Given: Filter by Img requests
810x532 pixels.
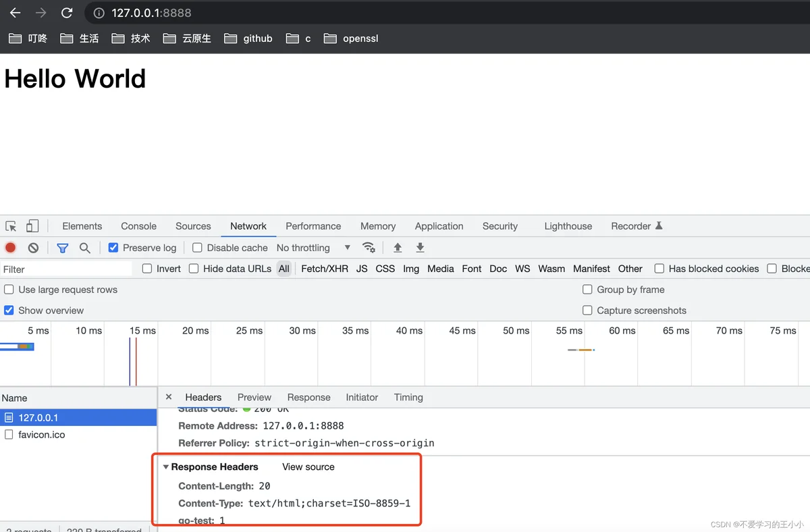Looking at the screenshot, I should [411, 269].
